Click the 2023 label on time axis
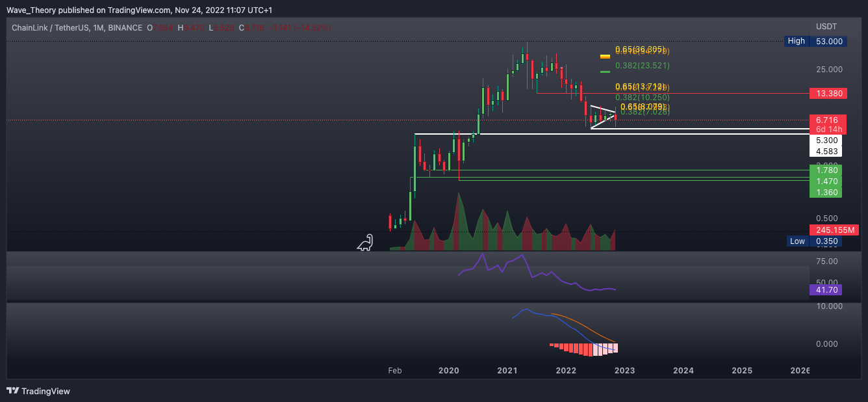This screenshot has height=402, width=868. pyautogui.click(x=624, y=371)
